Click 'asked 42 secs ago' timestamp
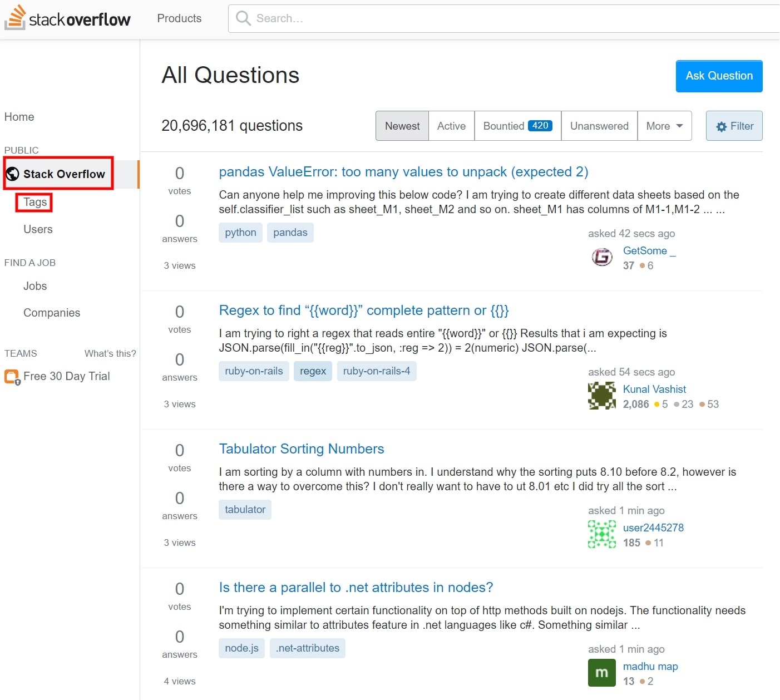 [631, 233]
